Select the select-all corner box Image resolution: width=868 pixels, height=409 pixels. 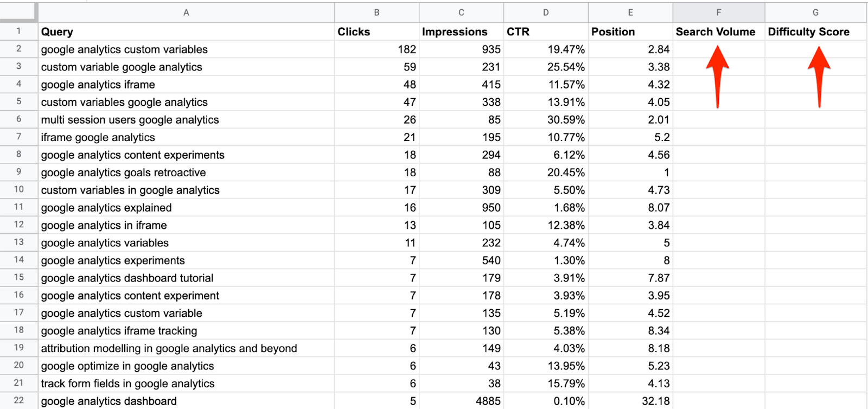click(x=18, y=12)
